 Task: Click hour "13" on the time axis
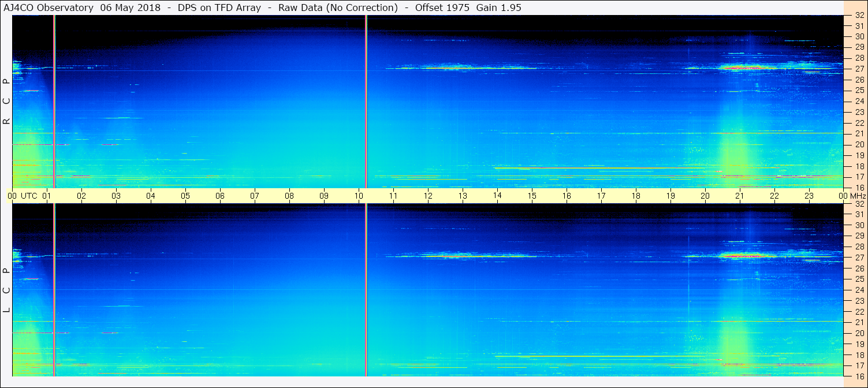tap(463, 196)
